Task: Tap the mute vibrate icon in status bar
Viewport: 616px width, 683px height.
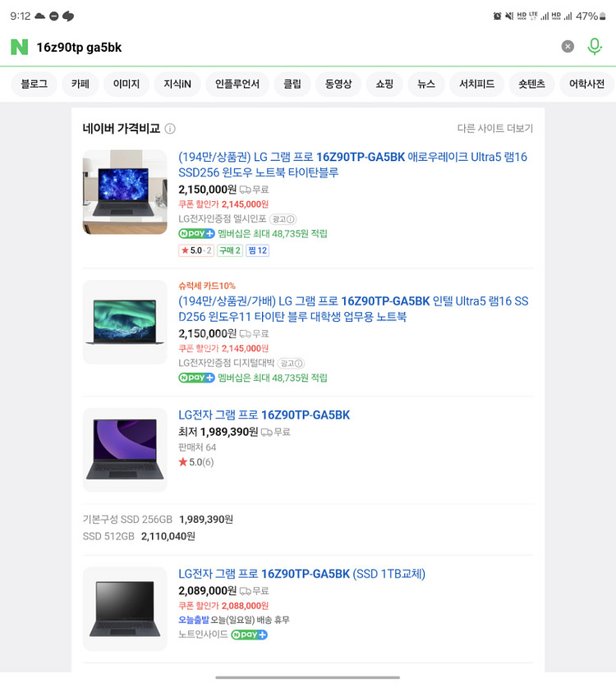Action: [508, 16]
